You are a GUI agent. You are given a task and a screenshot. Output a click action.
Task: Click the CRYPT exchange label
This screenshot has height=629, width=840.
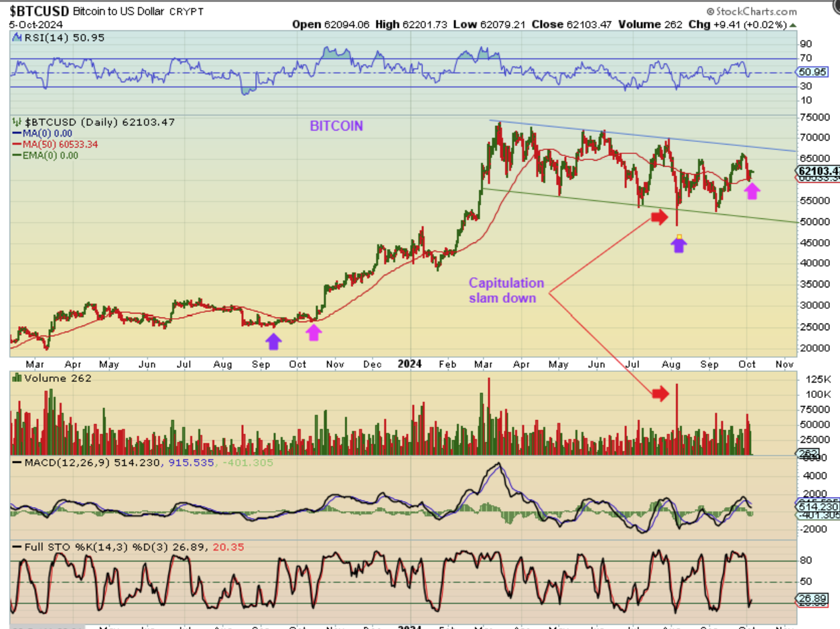(187, 12)
